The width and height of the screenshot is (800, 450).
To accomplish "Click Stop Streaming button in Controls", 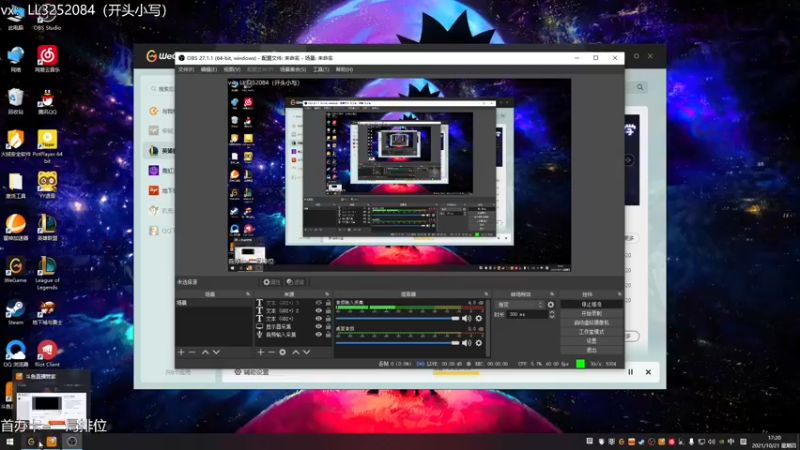I will [x=591, y=305].
